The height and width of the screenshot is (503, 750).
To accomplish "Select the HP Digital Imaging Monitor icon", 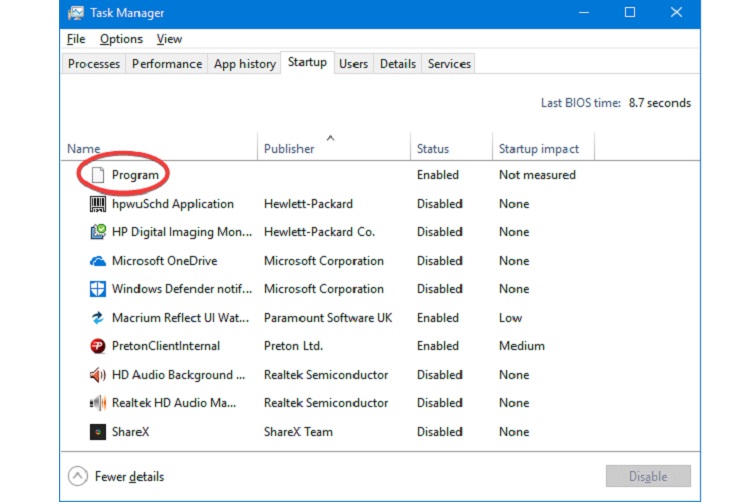I will tap(98, 232).
